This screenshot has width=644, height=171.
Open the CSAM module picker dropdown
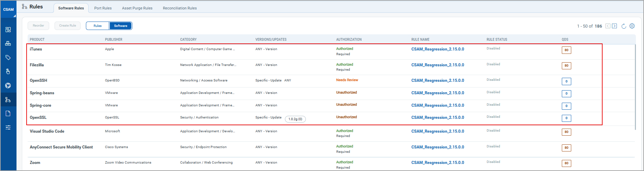[8, 10]
